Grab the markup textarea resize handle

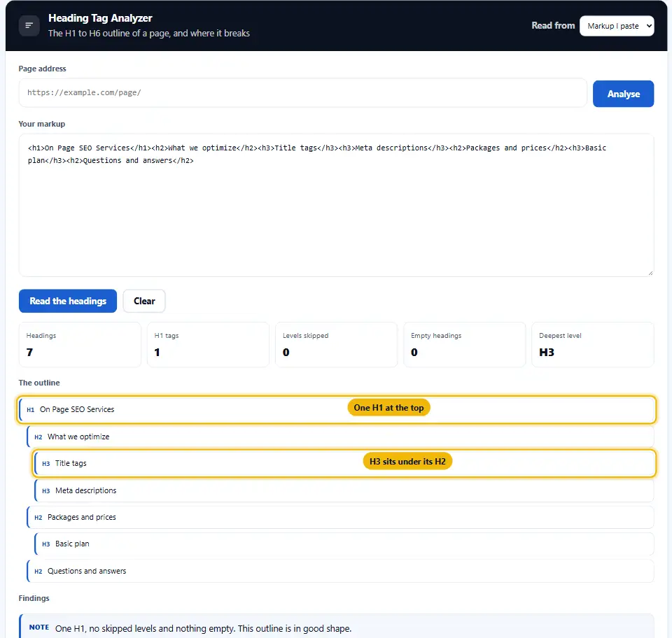click(650, 273)
